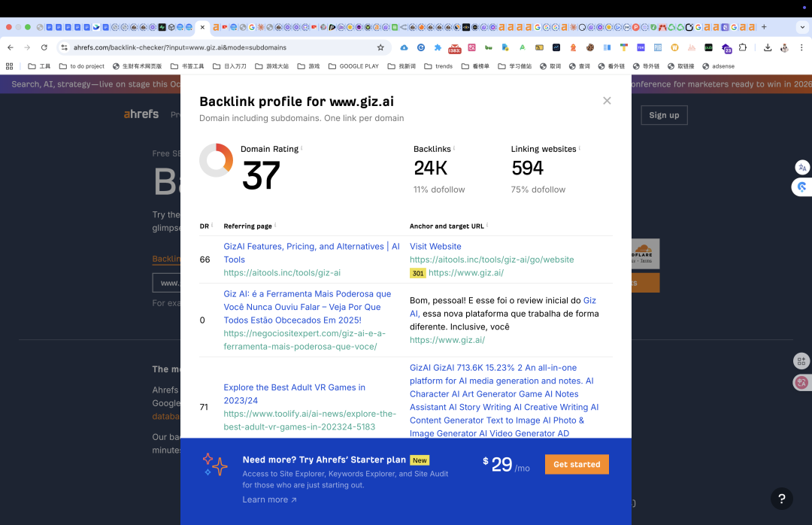Open the 游戏大站 bookmark folder
The image size is (812, 525).
point(272,66)
